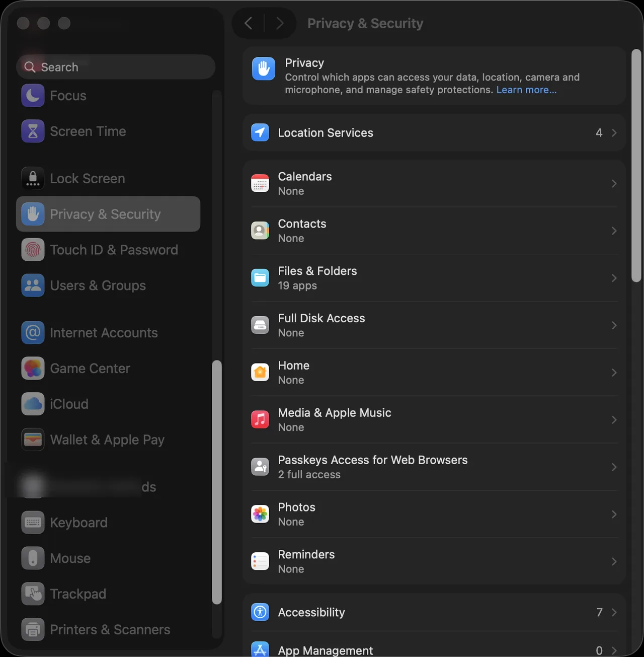Select Touch ID & Password in sidebar
This screenshot has height=657, width=644.
[x=108, y=250]
